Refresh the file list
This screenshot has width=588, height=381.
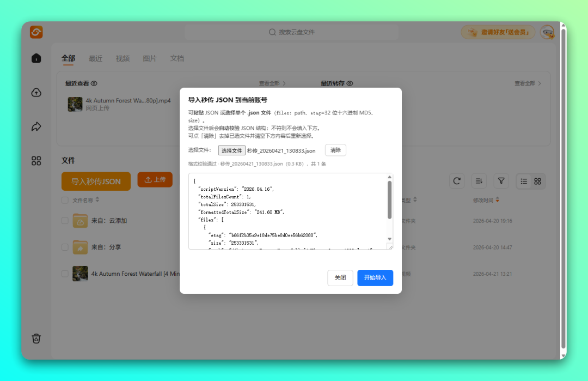[x=457, y=181]
